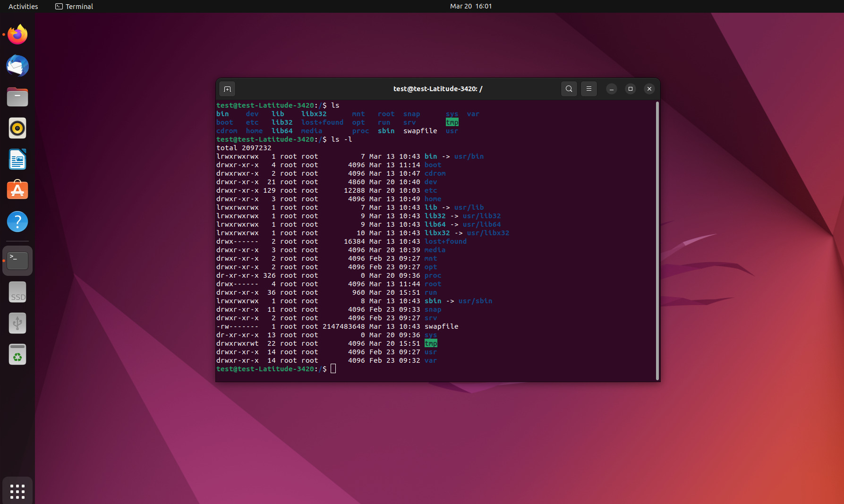
Task: Open the terminal hamburger menu
Action: pyautogui.click(x=589, y=89)
